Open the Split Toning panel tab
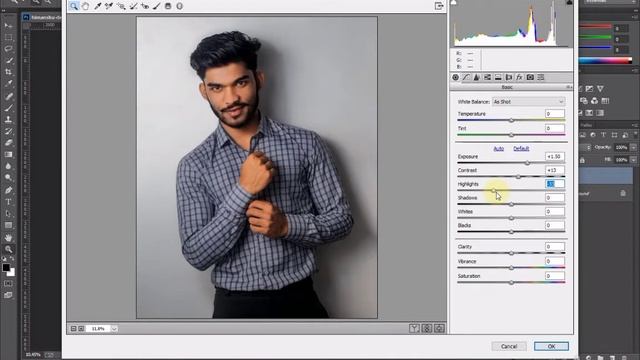This screenshot has width=640, height=360. click(498, 77)
